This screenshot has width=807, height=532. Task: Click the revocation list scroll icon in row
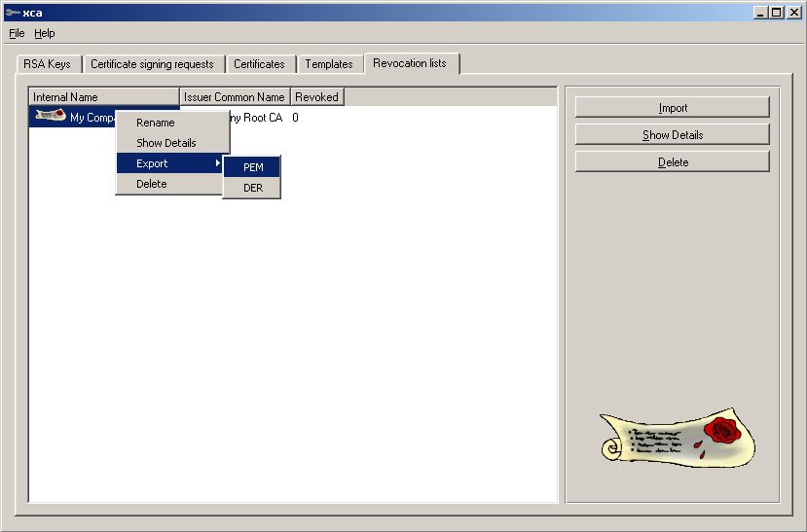[x=50, y=117]
